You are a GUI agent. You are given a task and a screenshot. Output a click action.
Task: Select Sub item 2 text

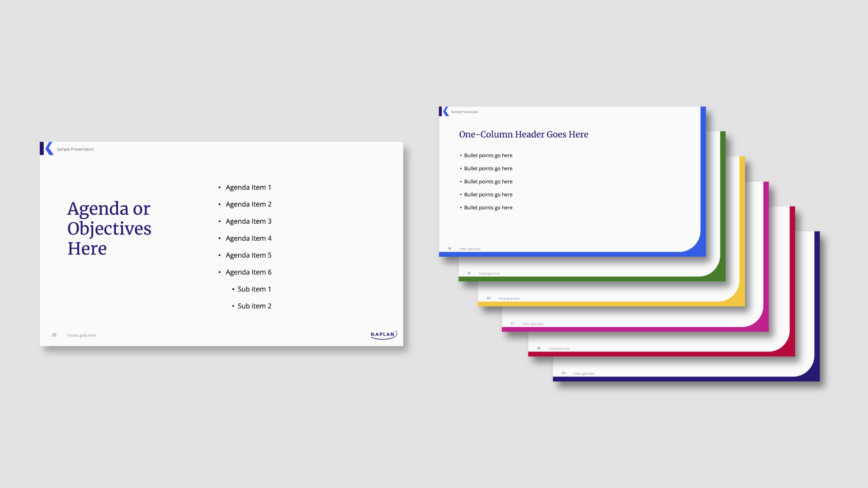[254, 306]
